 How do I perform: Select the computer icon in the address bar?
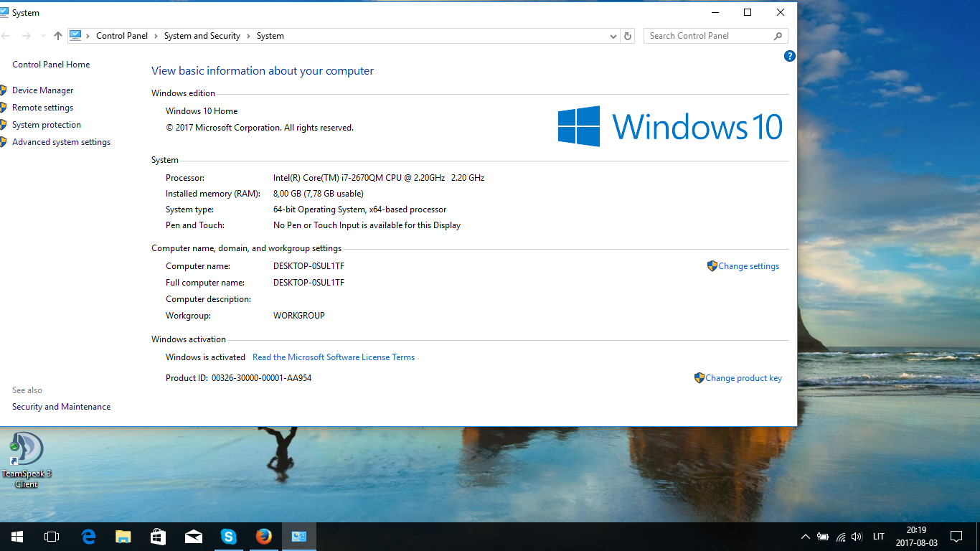[x=75, y=35]
